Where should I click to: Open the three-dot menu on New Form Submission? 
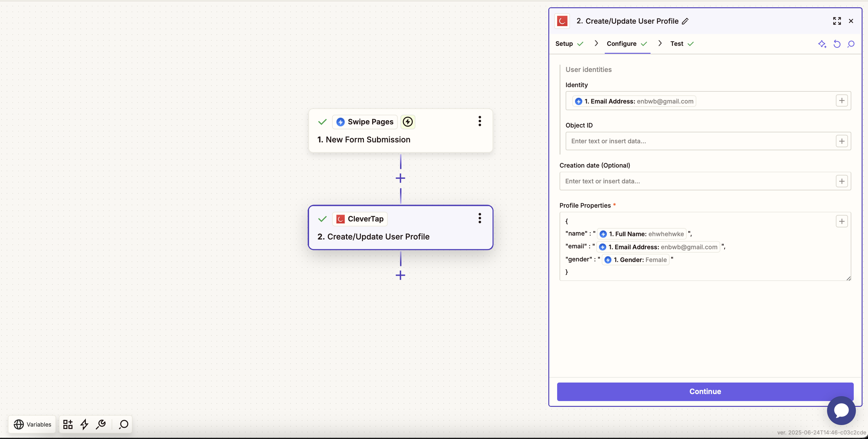pyautogui.click(x=479, y=121)
